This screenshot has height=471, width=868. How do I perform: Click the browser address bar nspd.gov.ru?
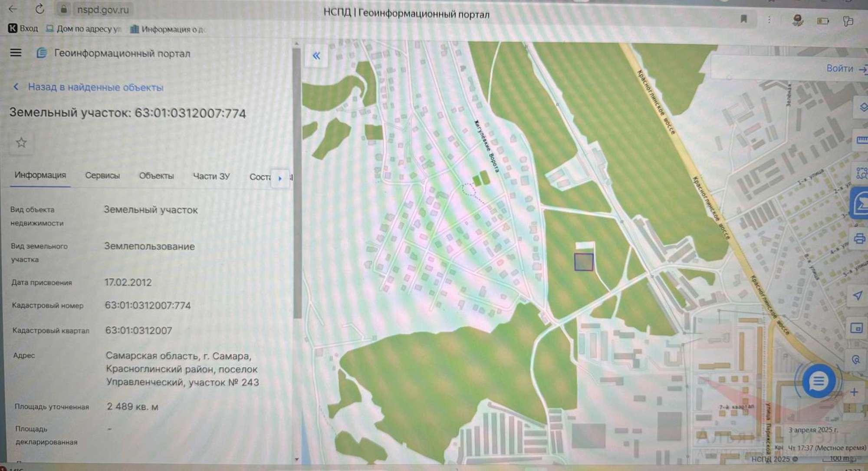tap(102, 9)
